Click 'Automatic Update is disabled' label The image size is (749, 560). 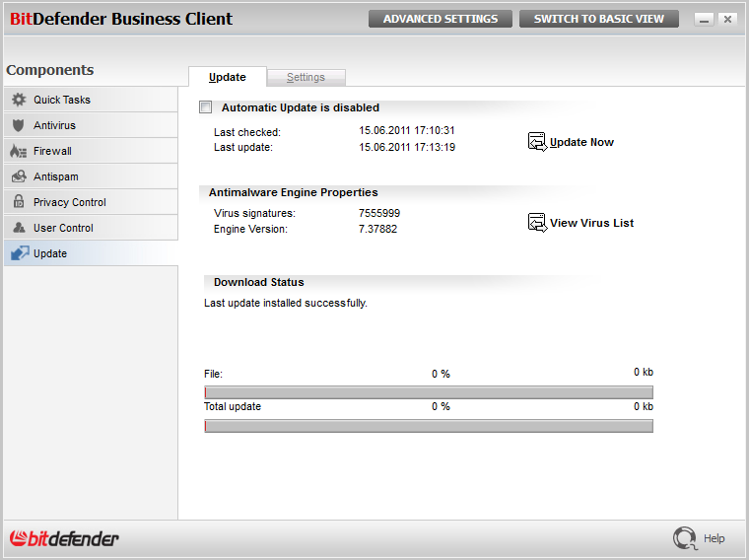(x=301, y=107)
